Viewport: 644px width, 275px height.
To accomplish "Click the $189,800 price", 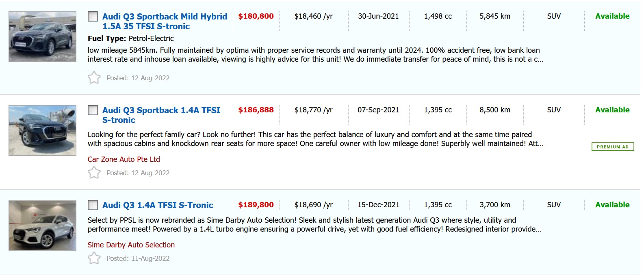I will pos(256,205).
